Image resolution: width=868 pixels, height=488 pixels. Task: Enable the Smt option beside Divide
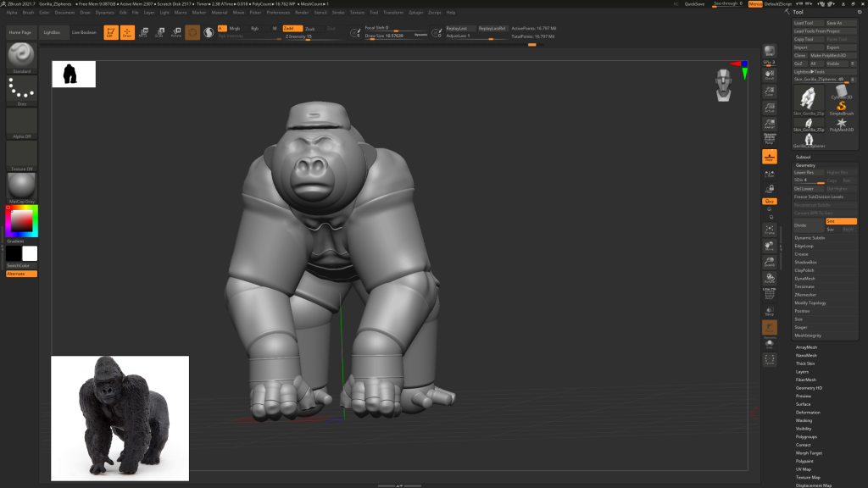(841, 221)
